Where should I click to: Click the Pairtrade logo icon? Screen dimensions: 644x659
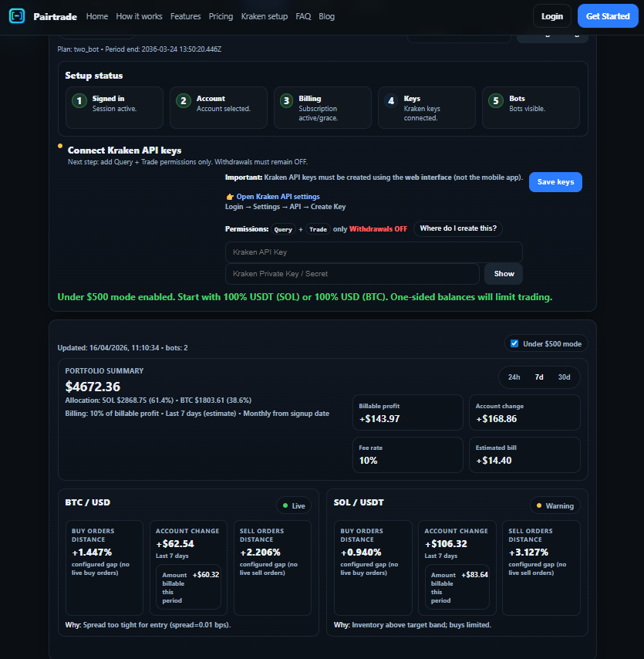pyautogui.click(x=17, y=15)
